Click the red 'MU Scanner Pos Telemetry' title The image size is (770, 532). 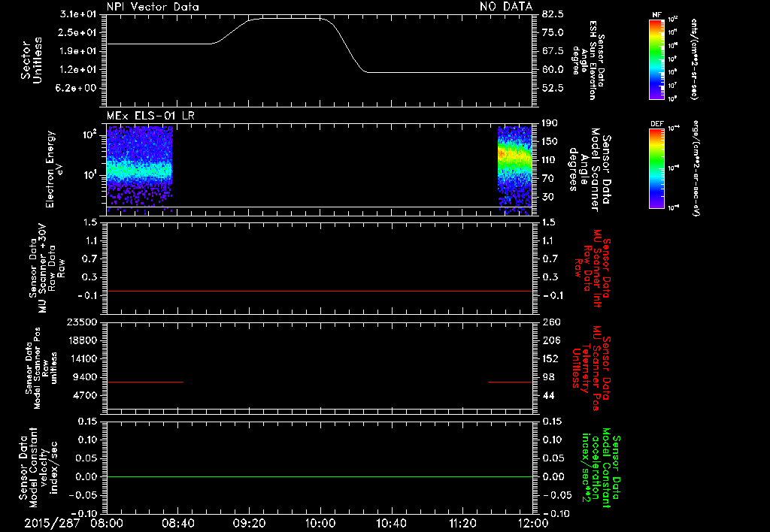[x=593, y=368]
